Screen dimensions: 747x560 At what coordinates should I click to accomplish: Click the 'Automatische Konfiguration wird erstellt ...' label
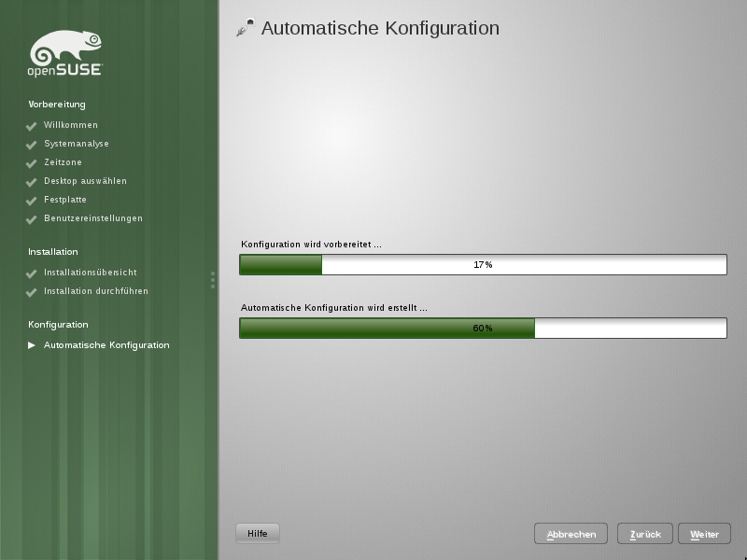tap(334, 308)
